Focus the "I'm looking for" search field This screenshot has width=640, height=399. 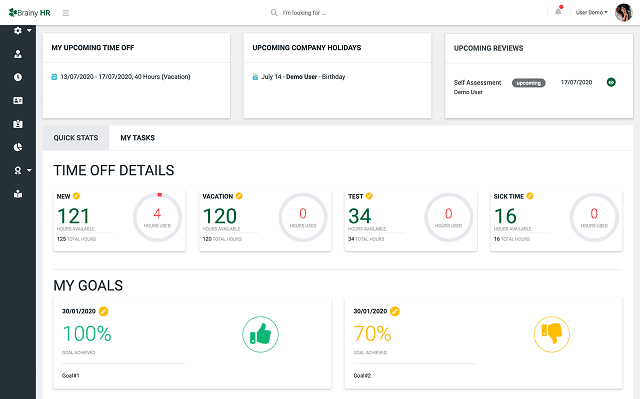pyautogui.click(x=304, y=13)
